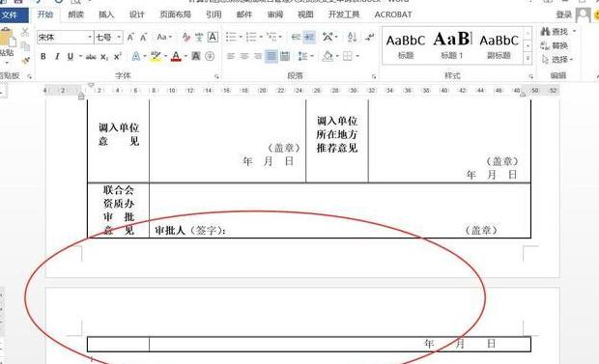Increase paragraph indent icon

[309, 37]
